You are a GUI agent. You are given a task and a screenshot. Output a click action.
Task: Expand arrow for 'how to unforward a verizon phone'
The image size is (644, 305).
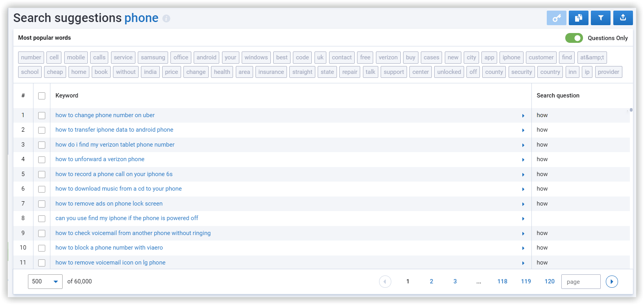tap(523, 160)
